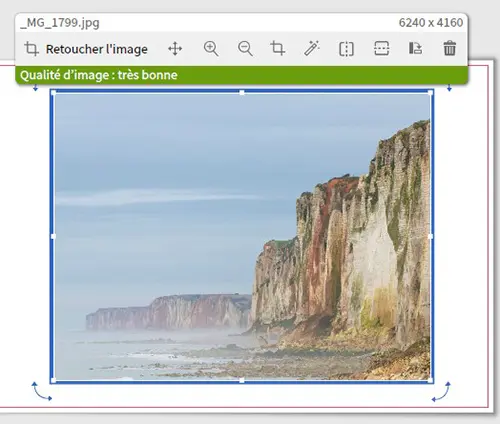Click the bottom-left rotation handle
Viewport: 500px width, 424px height.
[41, 391]
